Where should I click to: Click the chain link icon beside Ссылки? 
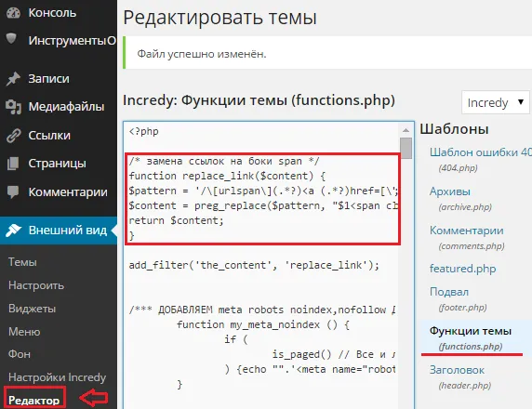(x=14, y=136)
